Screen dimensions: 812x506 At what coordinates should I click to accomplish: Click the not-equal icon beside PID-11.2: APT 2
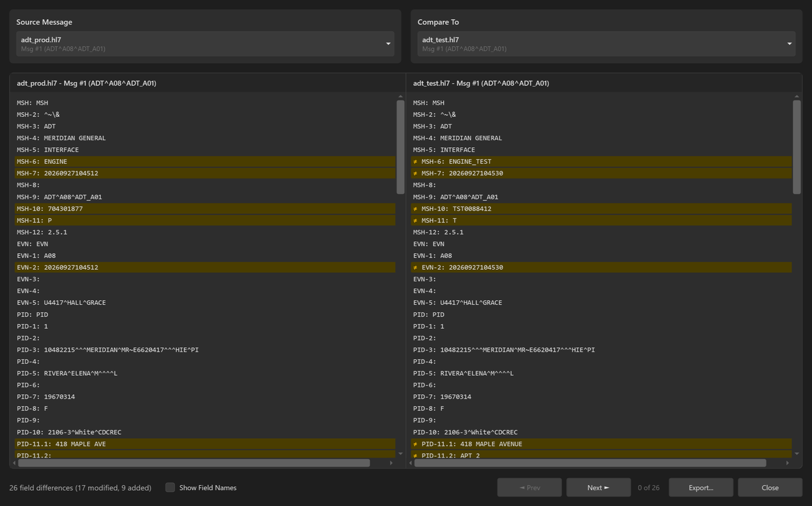tap(415, 455)
